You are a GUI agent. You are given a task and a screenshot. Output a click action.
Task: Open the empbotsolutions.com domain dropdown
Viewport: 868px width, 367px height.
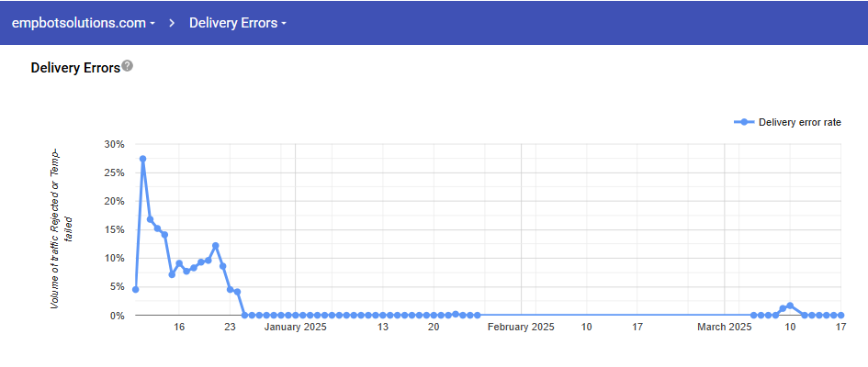(x=83, y=23)
